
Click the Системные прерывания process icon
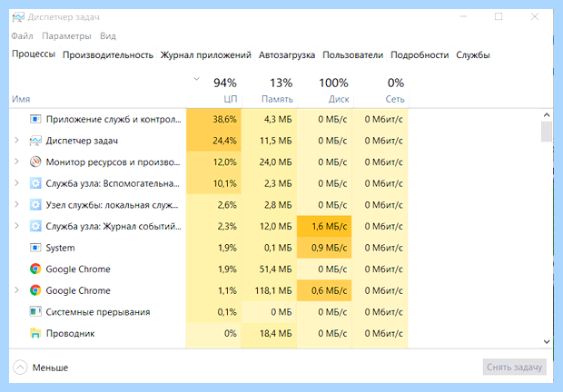(35, 311)
